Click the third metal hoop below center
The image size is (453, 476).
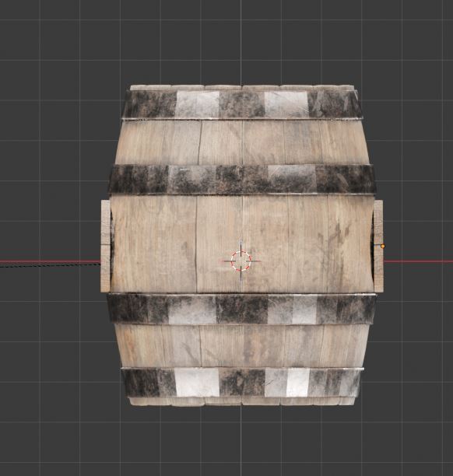tap(241, 309)
